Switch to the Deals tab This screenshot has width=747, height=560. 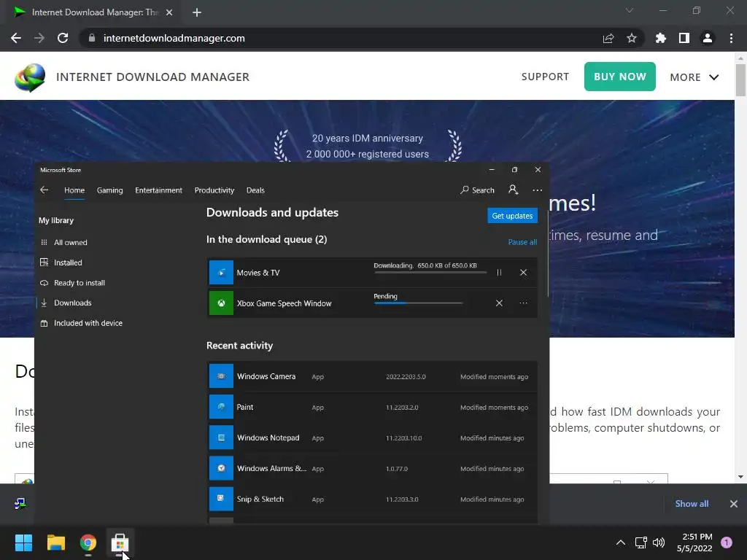[255, 190]
